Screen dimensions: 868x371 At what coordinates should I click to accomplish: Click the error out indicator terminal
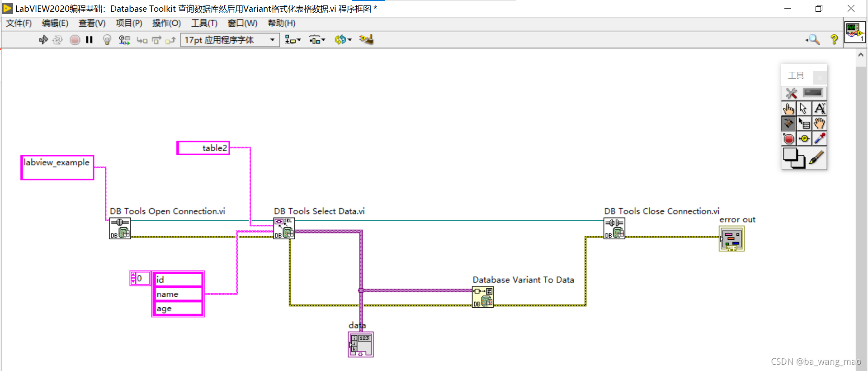tap(731, 239)
